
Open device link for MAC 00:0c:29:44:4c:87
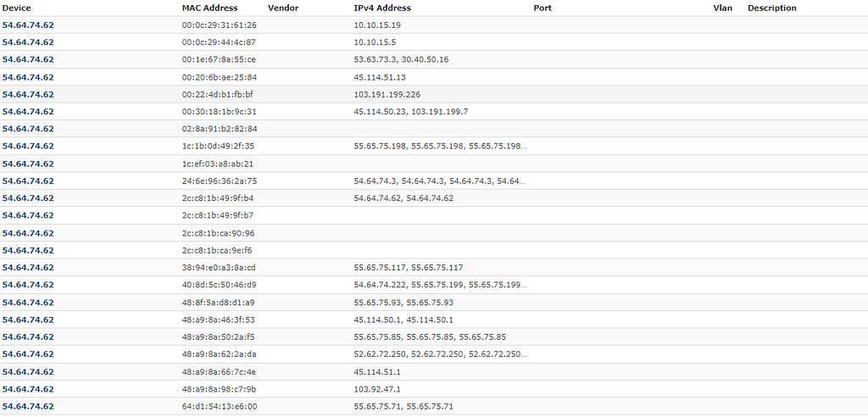pos(28,42)
